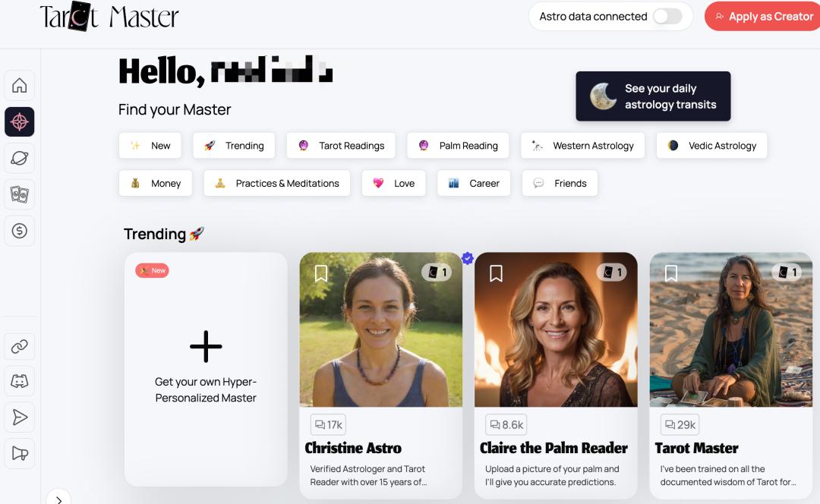This screenshot has height=504, width=820.
Task: Select the Vedic Astrology category
Action: tap(711, 145)
